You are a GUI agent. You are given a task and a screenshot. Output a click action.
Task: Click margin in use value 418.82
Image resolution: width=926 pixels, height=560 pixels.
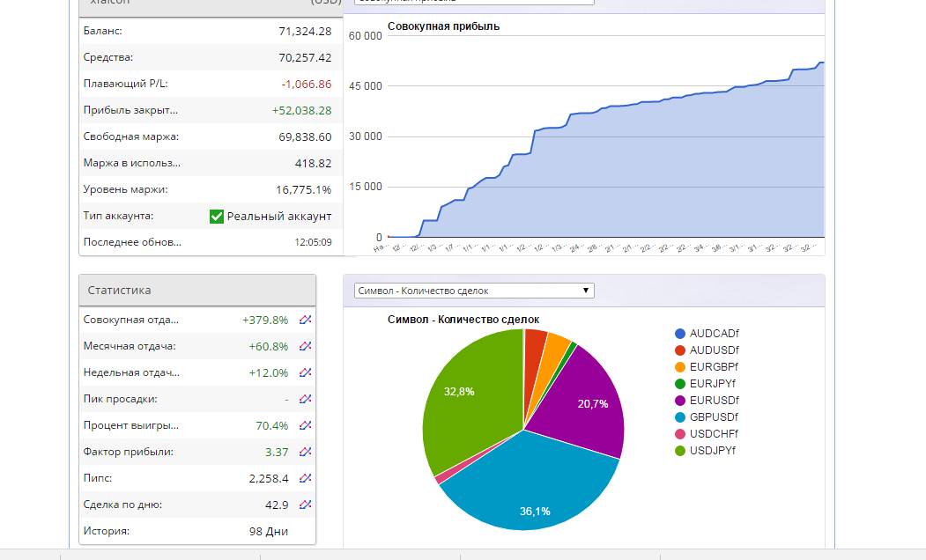[313, 164]
